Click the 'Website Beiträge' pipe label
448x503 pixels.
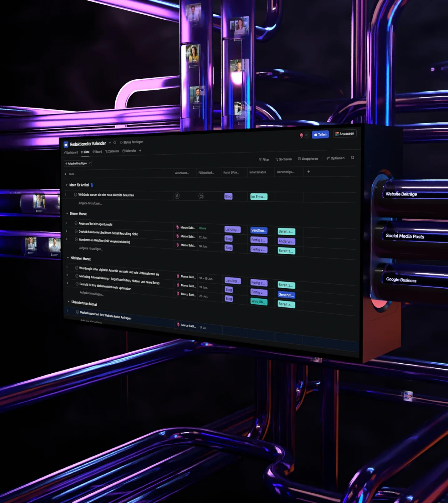pyautogui.click(x=401, y=194)
